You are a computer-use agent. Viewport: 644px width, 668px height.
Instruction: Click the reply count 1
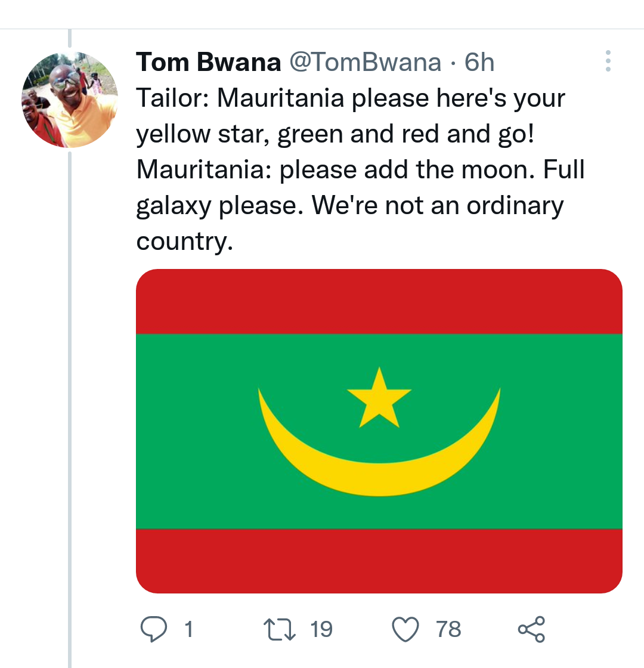pos(188,629)
